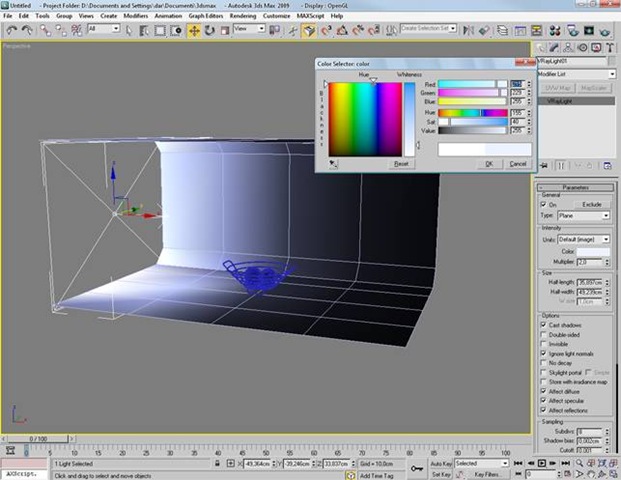Click the Hue gradient slider bar
621x480 pixels.
pos(473,113)
